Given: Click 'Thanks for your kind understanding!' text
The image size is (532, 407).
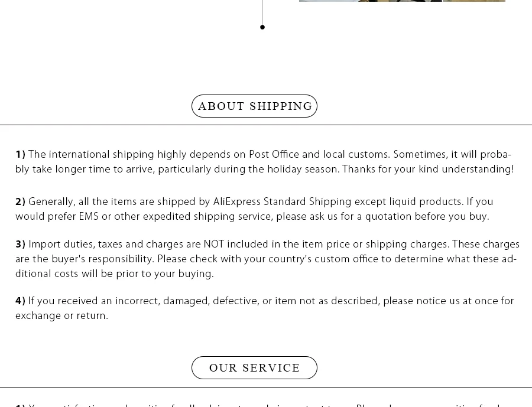Looking at the screenshot, I should tap(428, 169).
